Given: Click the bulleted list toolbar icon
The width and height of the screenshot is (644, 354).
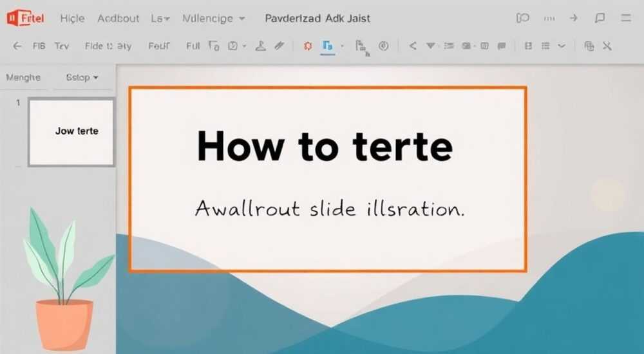Looking at the screenshot, I should [x=545, y=46].
